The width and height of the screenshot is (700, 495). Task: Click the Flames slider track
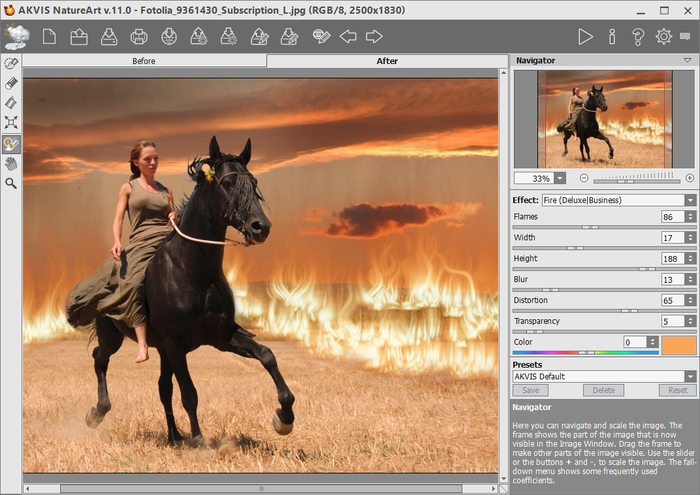(x=604, y=227)
